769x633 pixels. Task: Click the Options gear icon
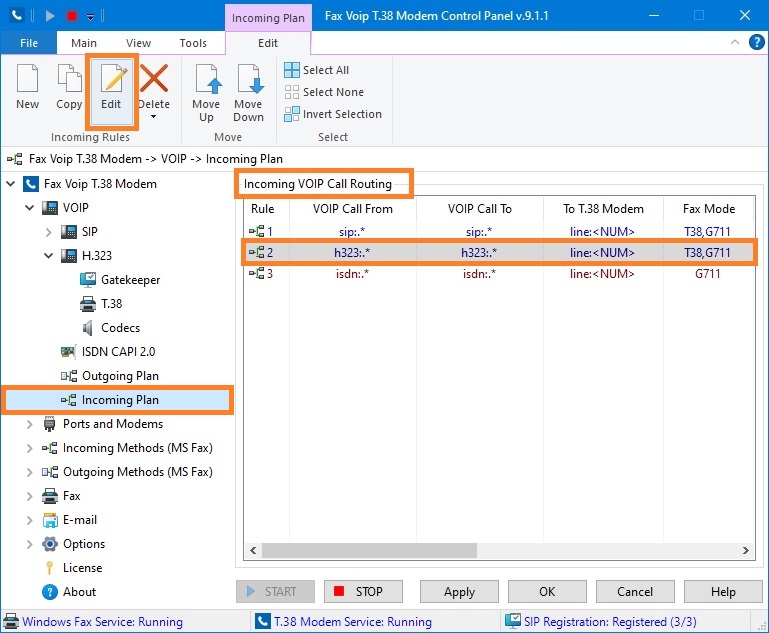pos(50,544)
